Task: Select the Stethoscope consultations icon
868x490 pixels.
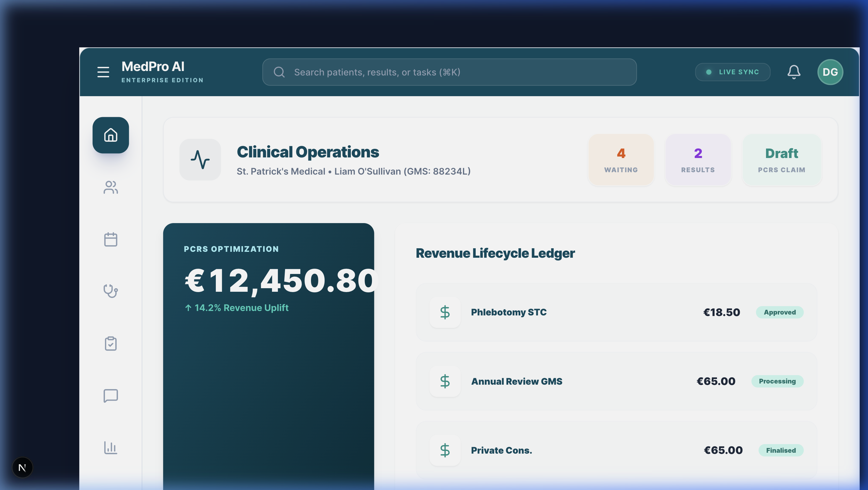Action: tap(111, 291)
